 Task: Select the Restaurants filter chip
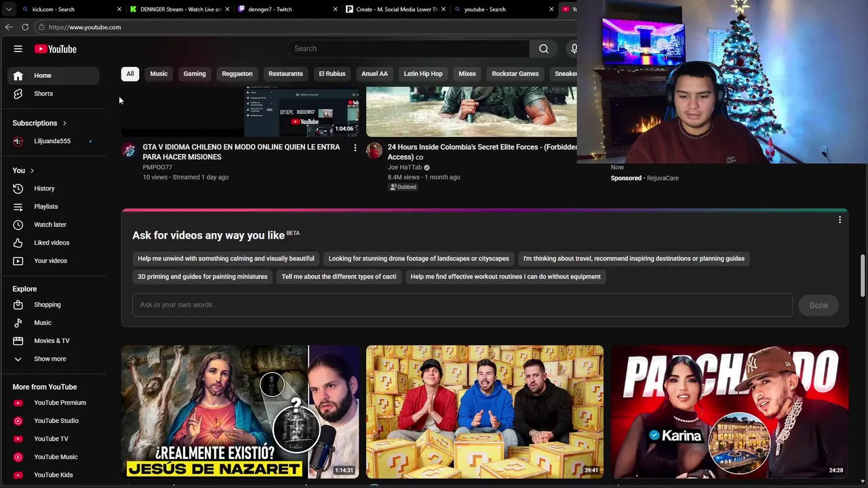(x=285, y=74)
